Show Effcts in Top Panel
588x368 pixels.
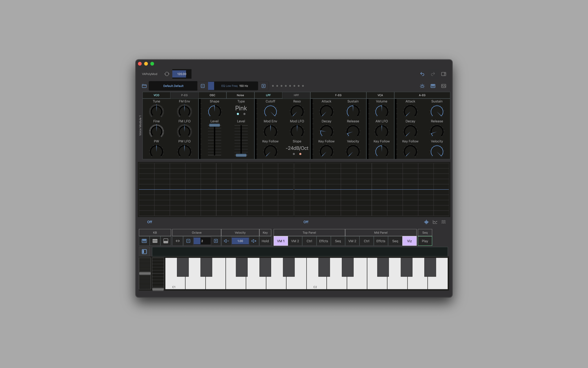coord(323,241)
